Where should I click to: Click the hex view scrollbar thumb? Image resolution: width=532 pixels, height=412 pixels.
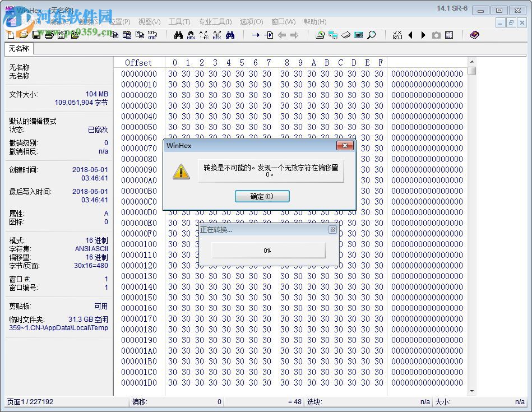[471, 71]
